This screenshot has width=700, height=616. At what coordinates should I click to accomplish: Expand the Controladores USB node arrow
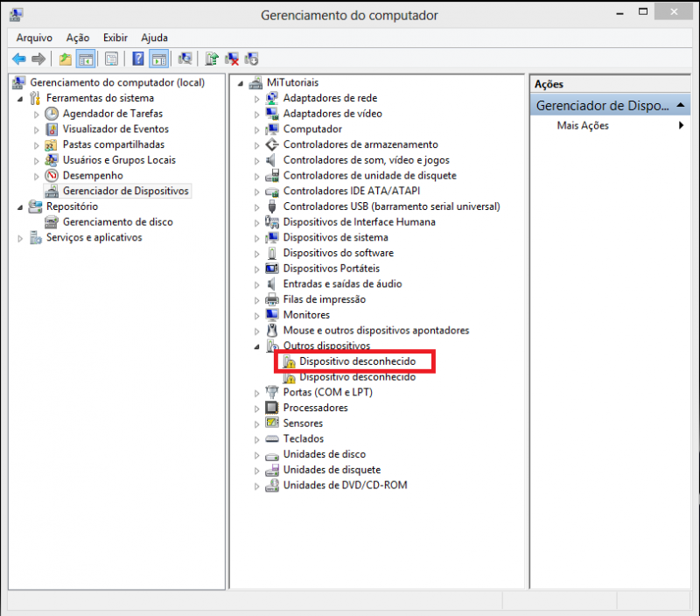click(257, 207)
